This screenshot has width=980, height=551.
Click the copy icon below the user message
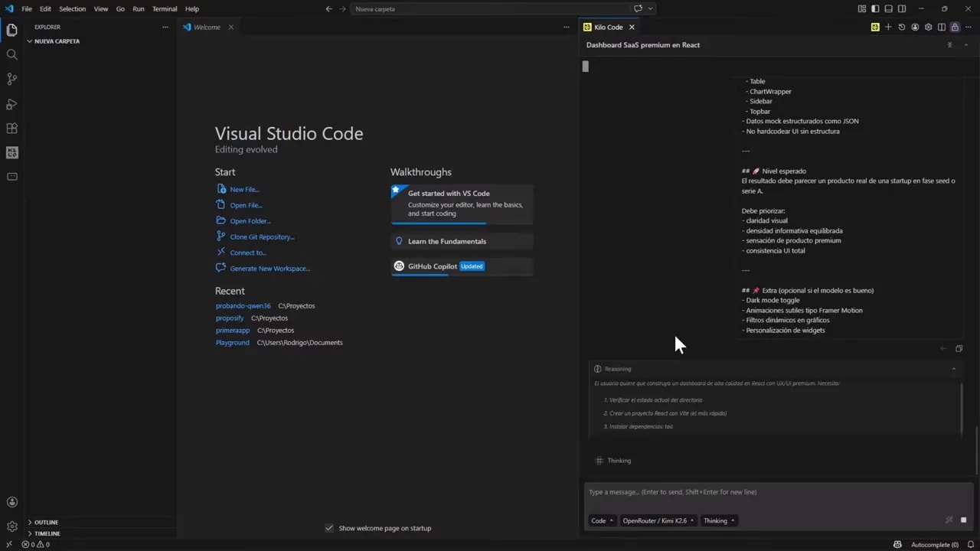[x=959, y=348]
